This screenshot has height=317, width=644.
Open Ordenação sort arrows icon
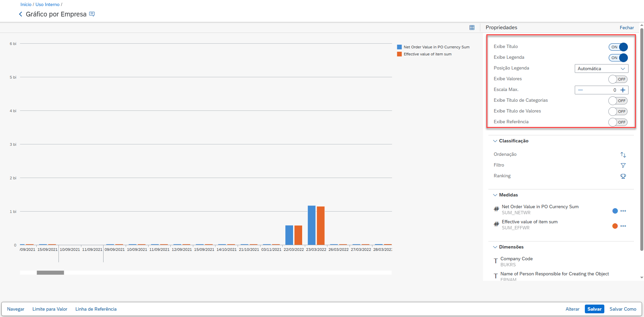[x=623, y=154]
